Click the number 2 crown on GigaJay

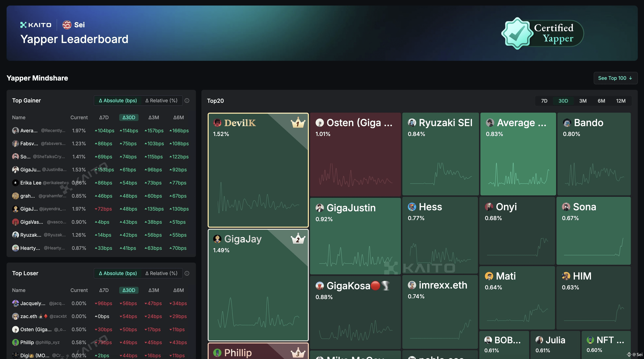[x=298, y=239]
